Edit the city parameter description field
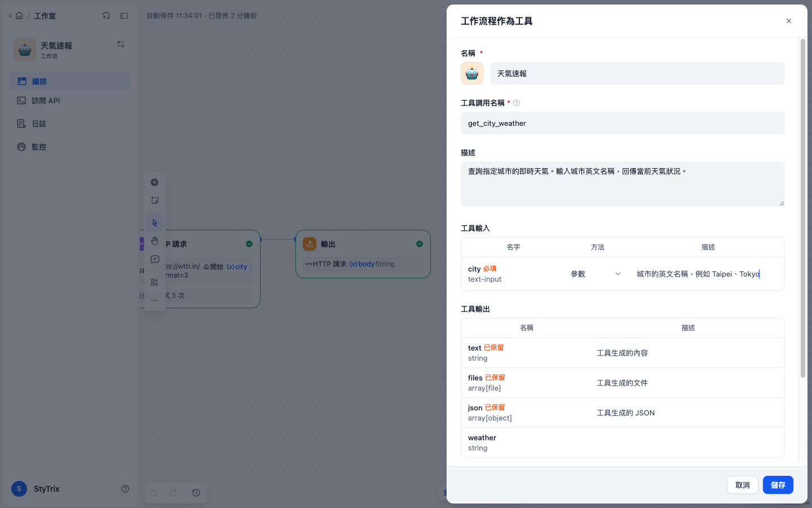This screenshot has width=812, height=508. pos(707,274)
